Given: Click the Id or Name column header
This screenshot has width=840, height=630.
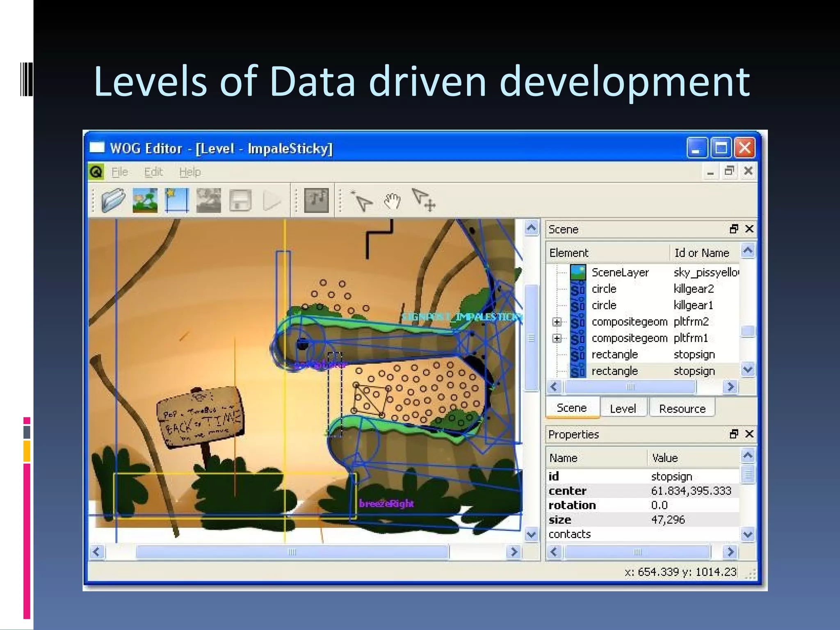Looking at the screenshot, I should (x=704, y=253).
